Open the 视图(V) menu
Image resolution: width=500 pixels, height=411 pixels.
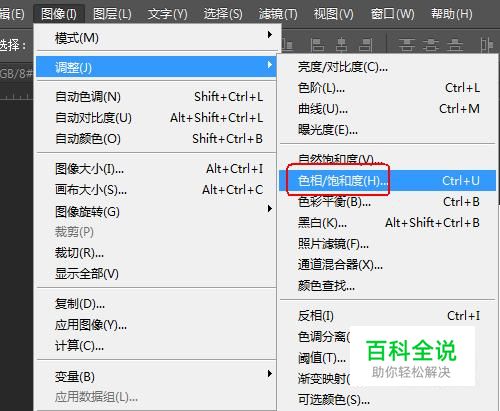click(333, 14)
